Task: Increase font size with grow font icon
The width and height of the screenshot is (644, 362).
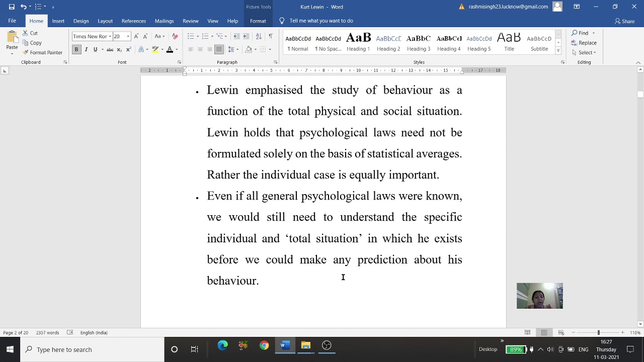Action: coord(136,36)
